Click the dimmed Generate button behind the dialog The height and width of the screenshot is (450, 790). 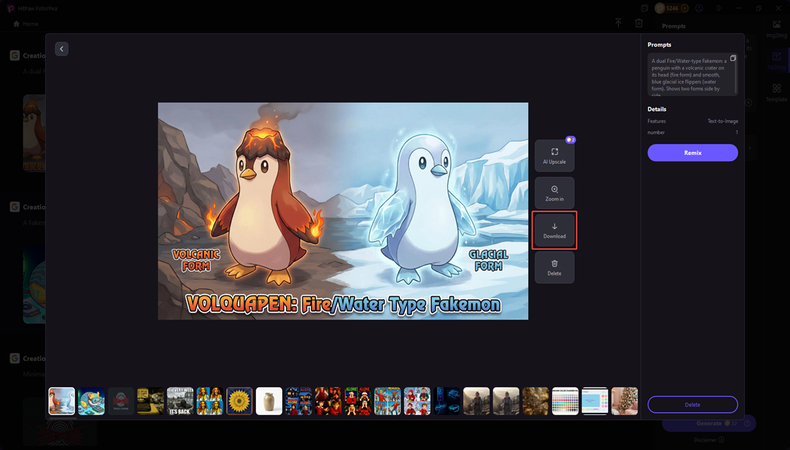click(709, 423)
